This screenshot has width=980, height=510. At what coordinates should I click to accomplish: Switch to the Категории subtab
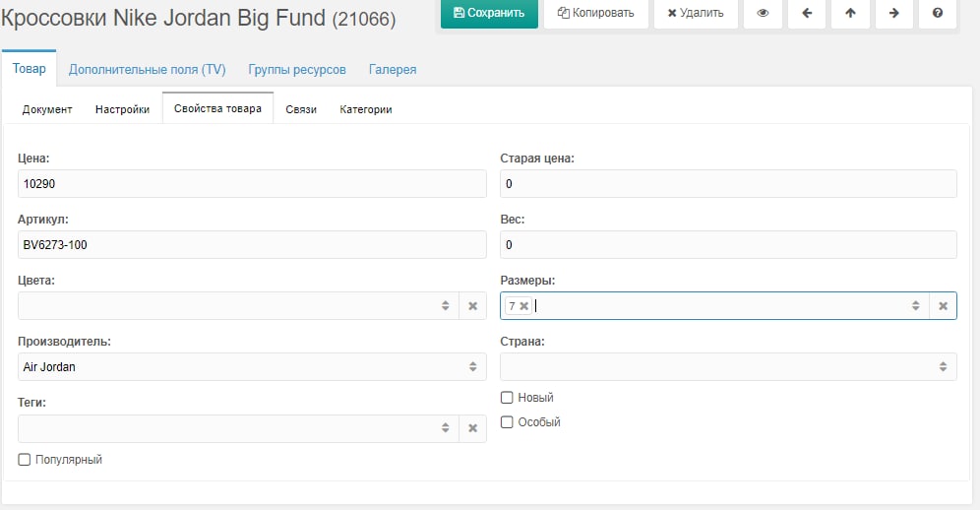pos(366,109)
